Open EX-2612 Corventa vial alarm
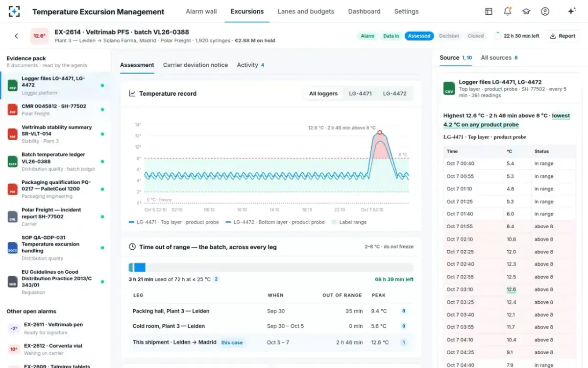 coord(55,349)
